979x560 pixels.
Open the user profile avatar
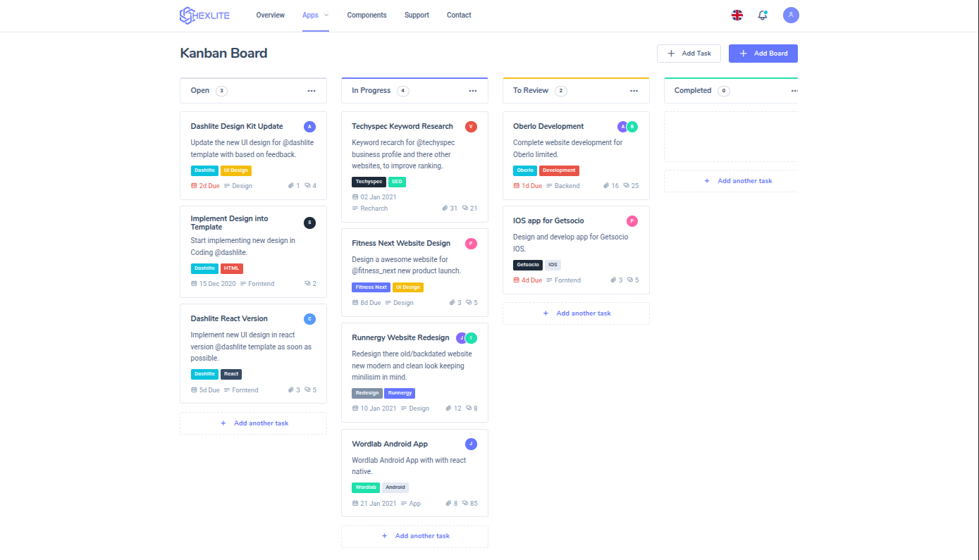(x=791, y=15)
